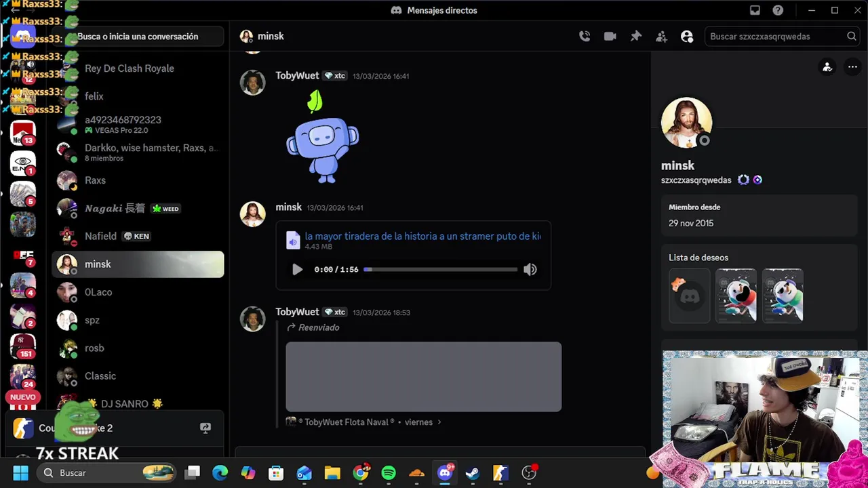Open server icon with 13 badge
The width and height of the screenshot is (868, 488).
tap(22, 134)
